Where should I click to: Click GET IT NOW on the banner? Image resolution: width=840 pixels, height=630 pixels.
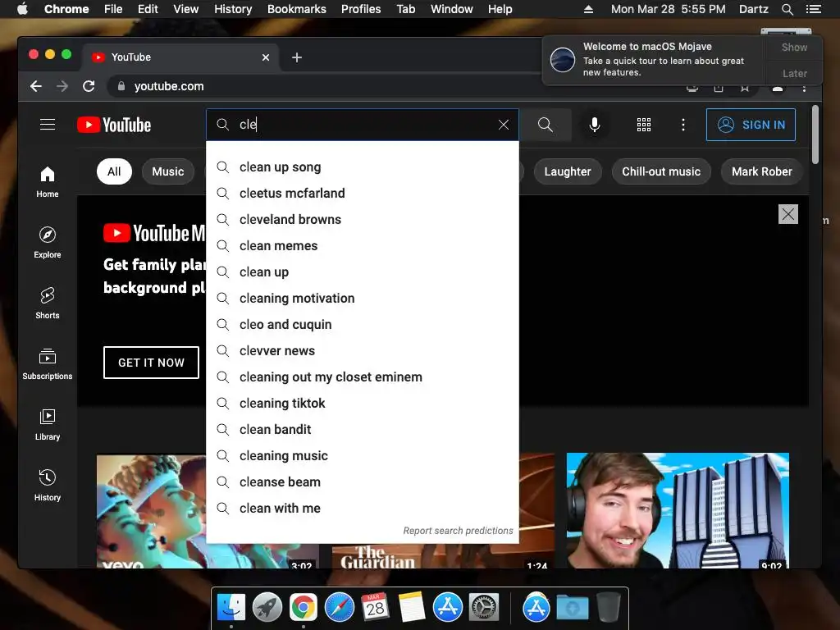point(151,363)
